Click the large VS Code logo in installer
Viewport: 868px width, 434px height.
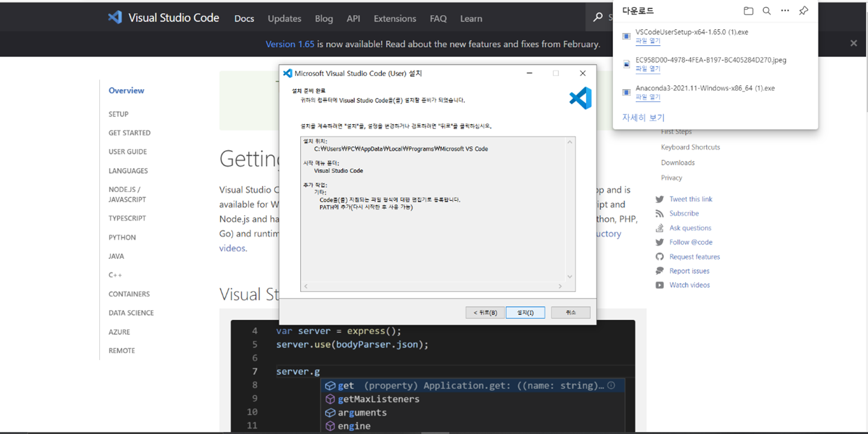point(581,98)
